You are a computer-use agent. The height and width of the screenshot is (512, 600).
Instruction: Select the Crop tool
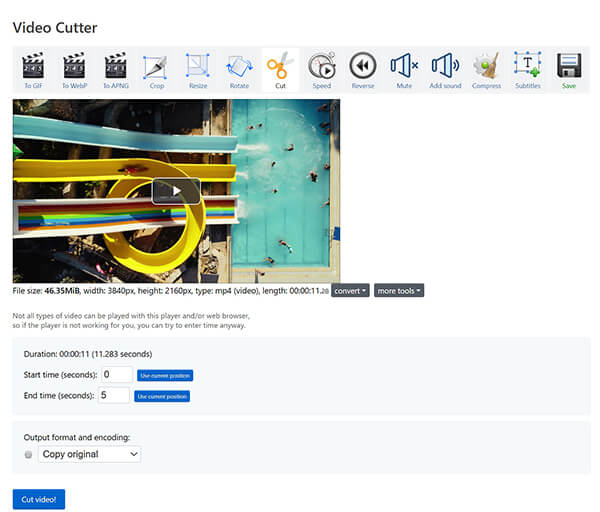click(x=157, y=70)
